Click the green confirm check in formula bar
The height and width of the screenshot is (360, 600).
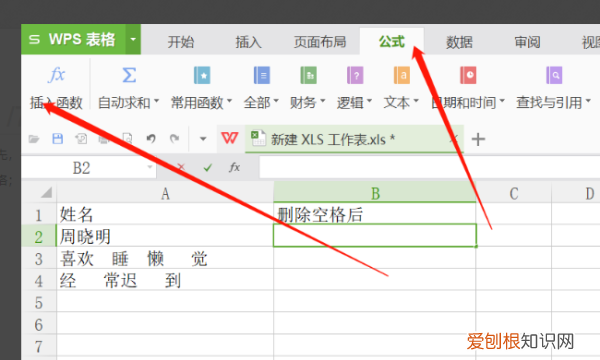click(208, 167)
